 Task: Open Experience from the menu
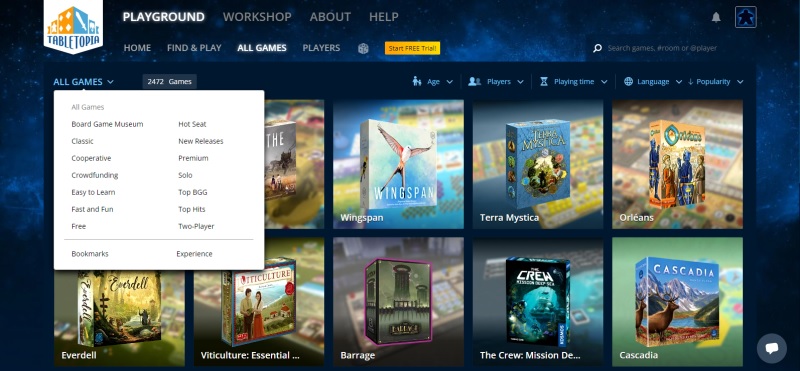pos(194,254)
